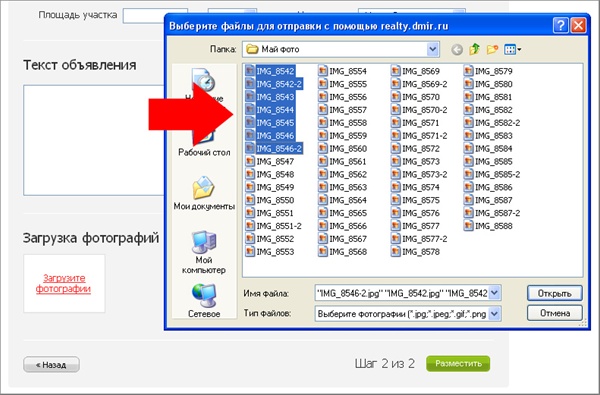
Task: Open the Views menu icon
Action: (x=513, y=49)
